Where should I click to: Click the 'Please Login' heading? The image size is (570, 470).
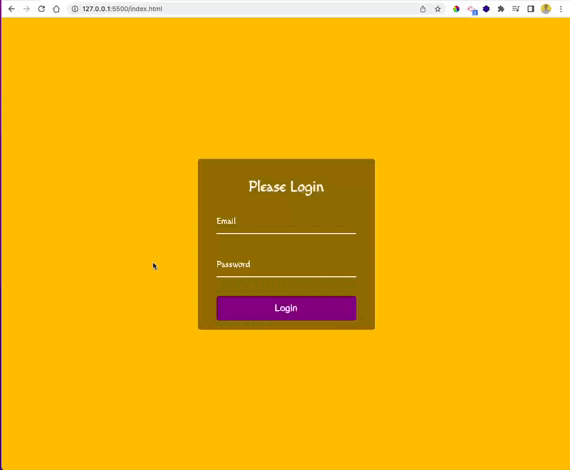coord(286,187)
